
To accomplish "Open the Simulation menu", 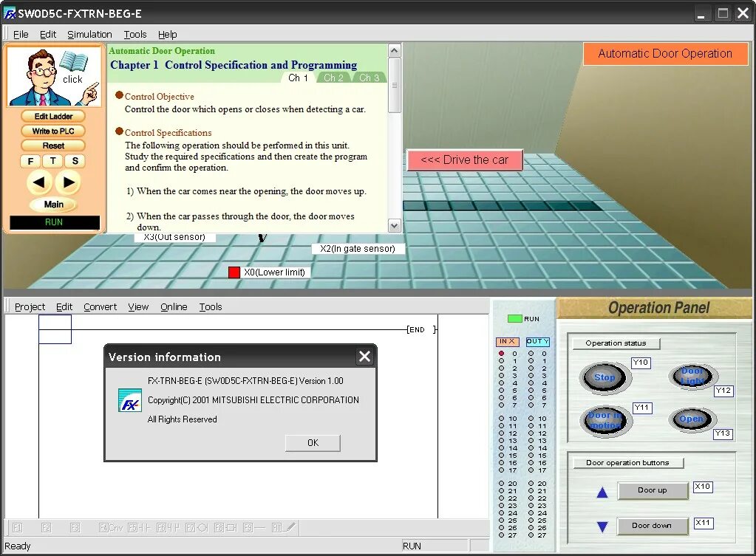I will 89,34.
